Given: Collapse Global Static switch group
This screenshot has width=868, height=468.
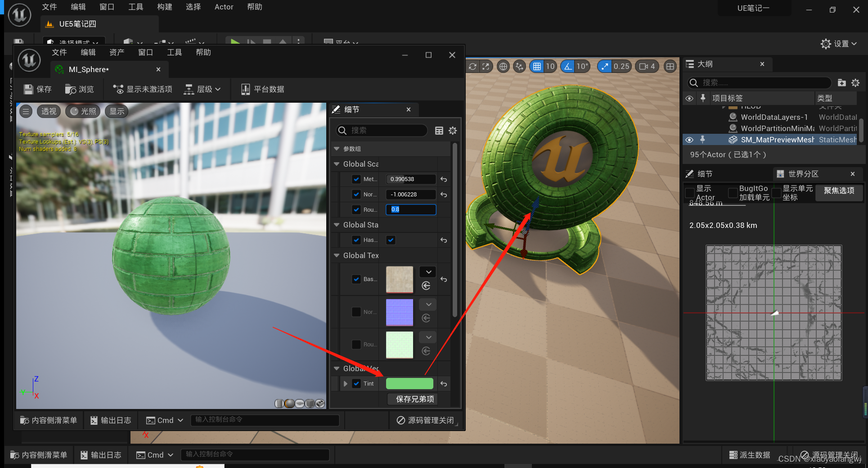Looking at the screenshot, I should [337, 225].
